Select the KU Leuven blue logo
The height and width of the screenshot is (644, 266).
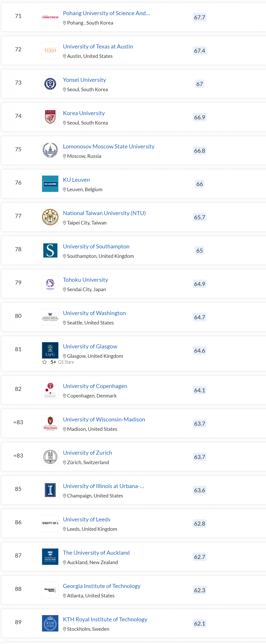tap(50, 184)
